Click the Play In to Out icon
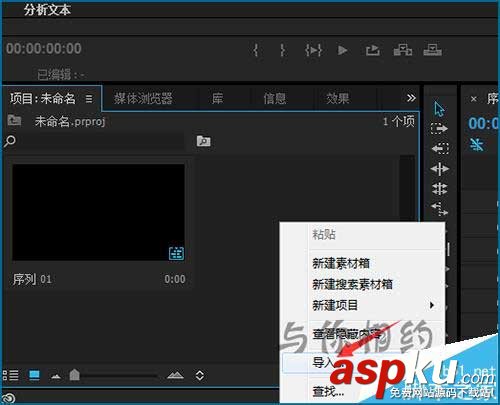 [x=313, y=50]
